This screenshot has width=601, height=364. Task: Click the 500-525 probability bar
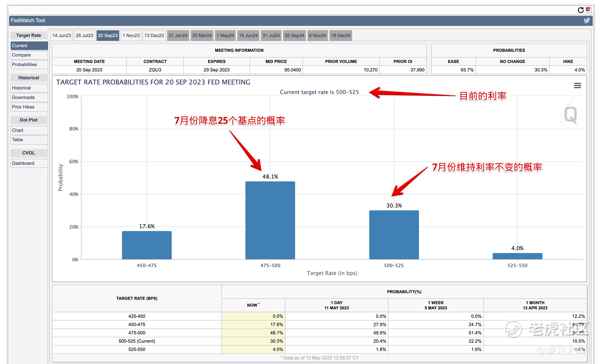click(x=394, y=235)
